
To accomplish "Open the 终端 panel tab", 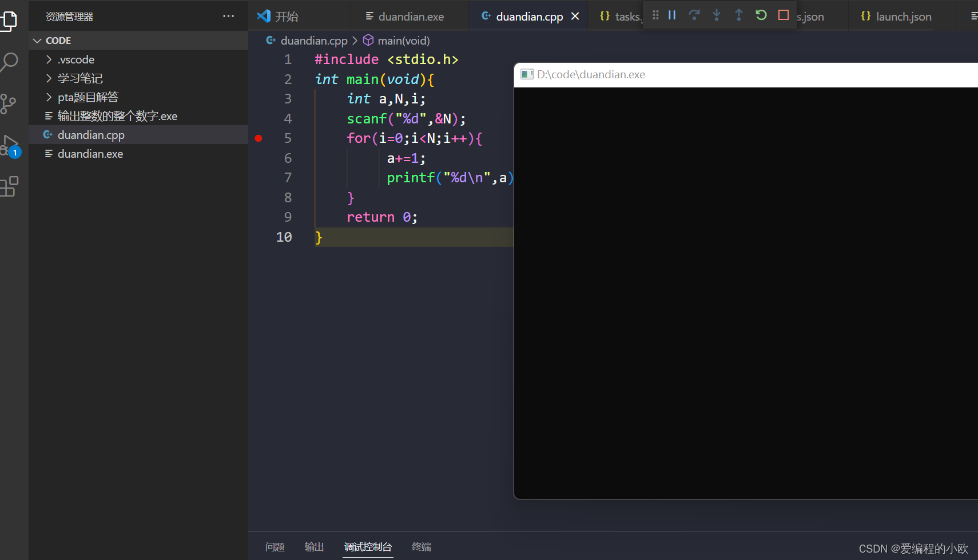I will pyautogui.click(x=422, y=546).
